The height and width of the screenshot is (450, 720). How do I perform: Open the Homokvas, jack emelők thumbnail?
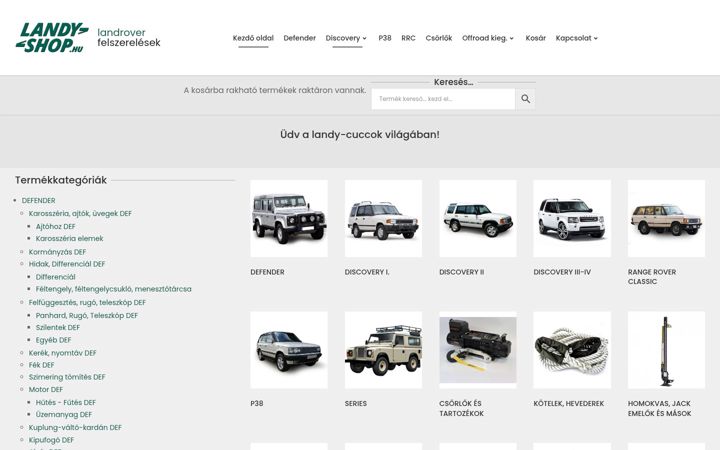666,350
